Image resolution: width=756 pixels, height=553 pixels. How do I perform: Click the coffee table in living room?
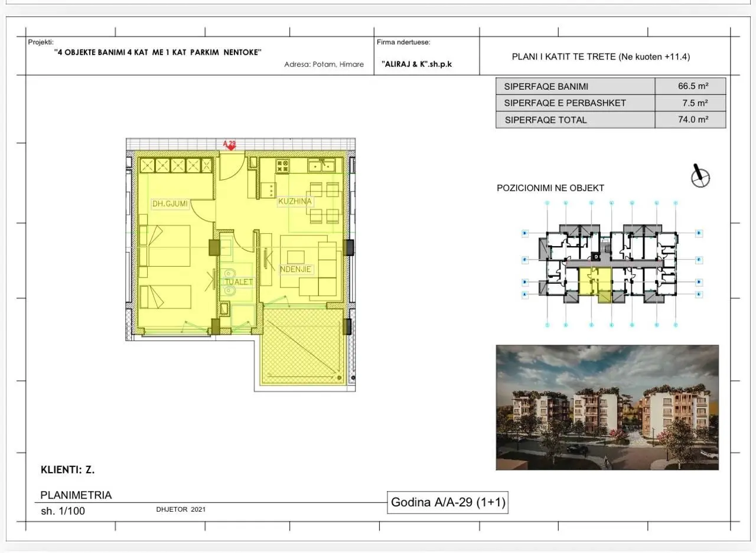click(x=296, y=258)
